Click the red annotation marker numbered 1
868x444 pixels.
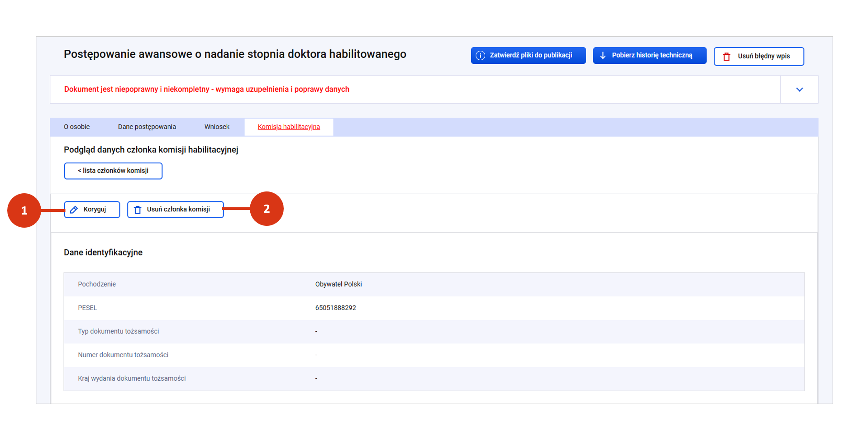tap(24, 210)
